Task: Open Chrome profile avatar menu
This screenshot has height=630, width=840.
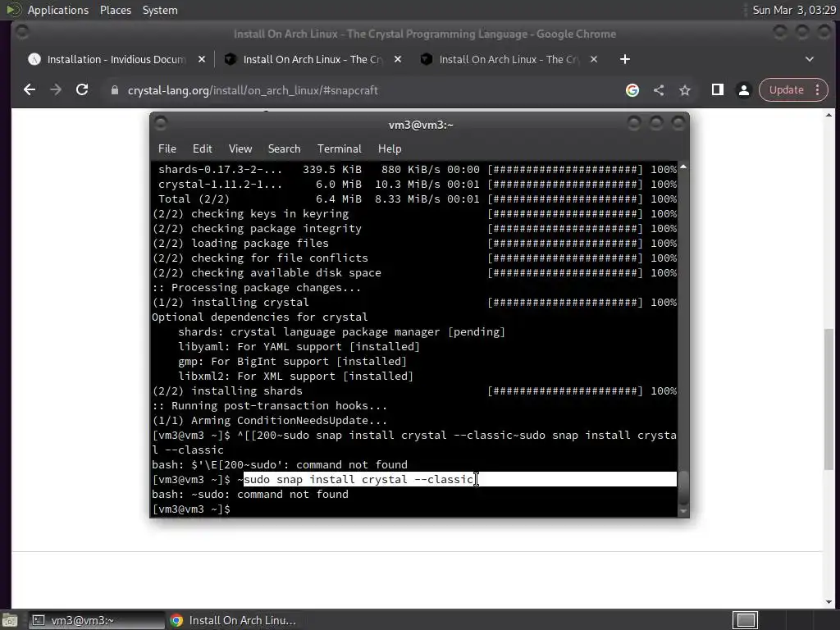Action: point(743,90)
